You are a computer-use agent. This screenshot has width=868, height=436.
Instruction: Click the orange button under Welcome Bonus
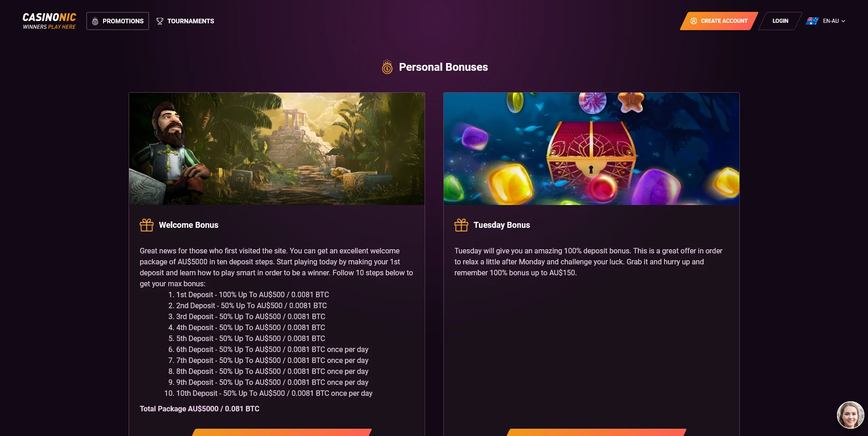[x=281, y=432]
